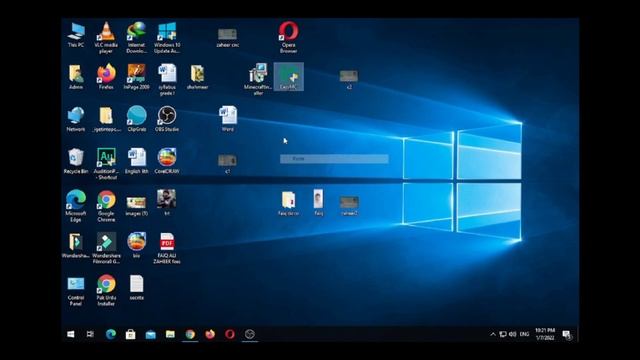The width and height of the screenshot is (640, 360).
Task: Open File Explorer from the taskbar
Action: tap(170, 334)
